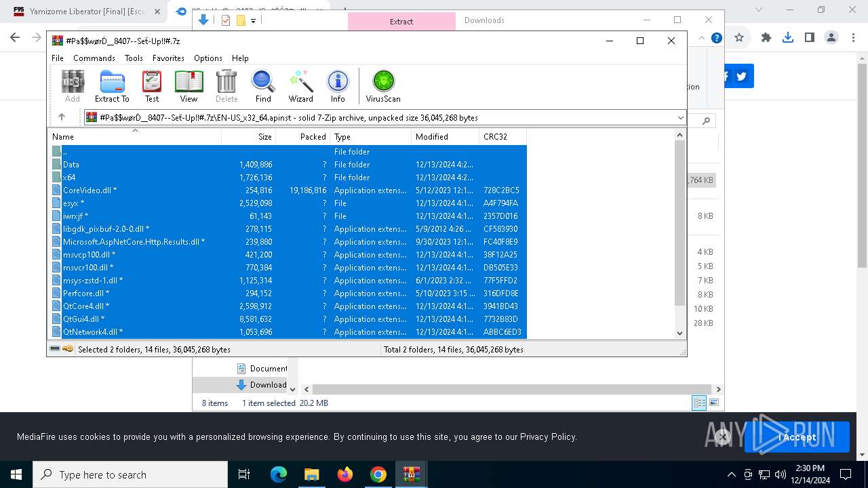
Task: Click the Explorer horizontal scrollbar
Action: pyautogui.click(x=512, y=389)
